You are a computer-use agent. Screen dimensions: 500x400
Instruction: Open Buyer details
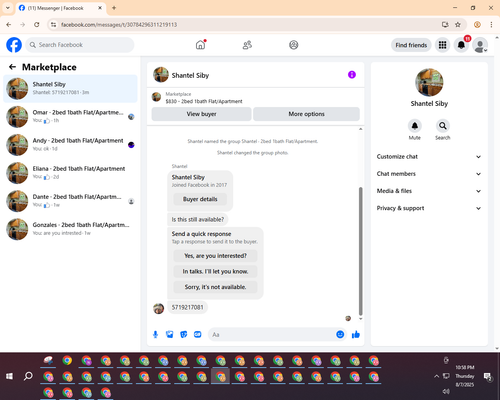pos(200,199)
